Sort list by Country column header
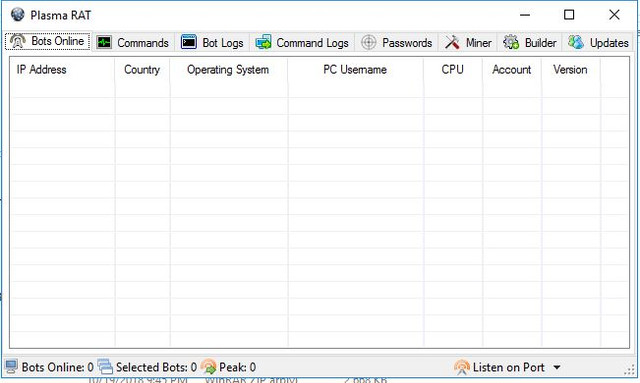640x383 pixels. click(x=142, y=70)
